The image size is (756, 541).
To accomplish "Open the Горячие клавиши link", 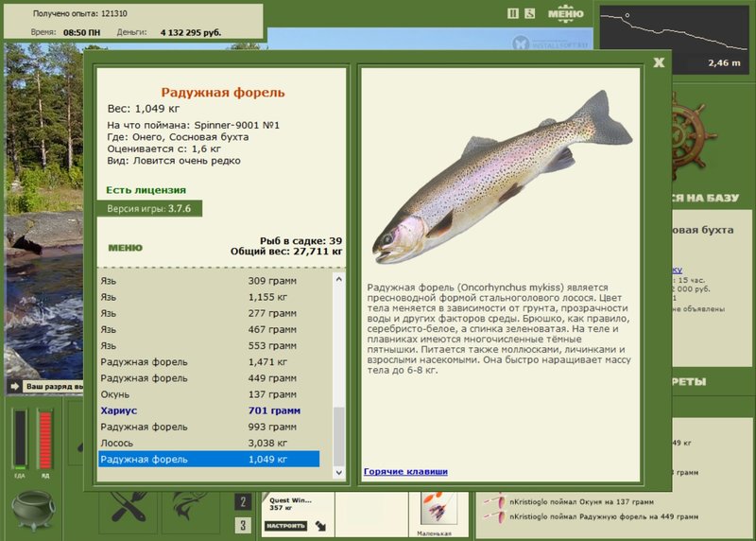I will [405, 472].
